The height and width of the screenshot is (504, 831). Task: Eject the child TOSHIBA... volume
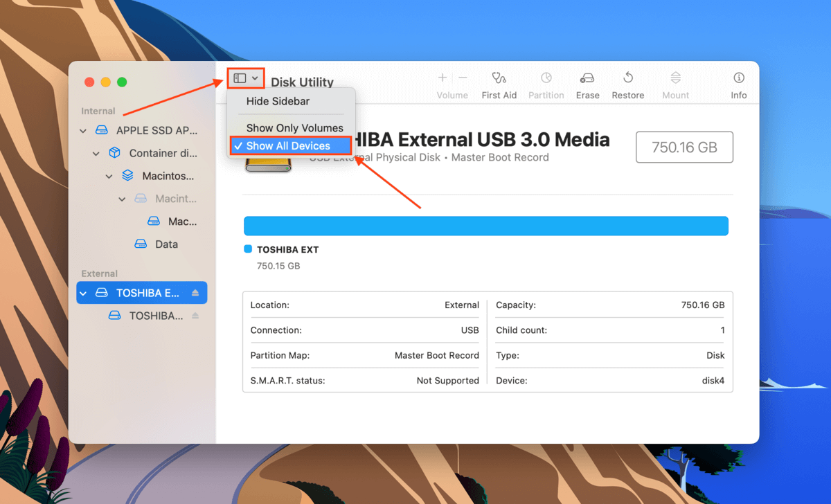pos(195,316)
